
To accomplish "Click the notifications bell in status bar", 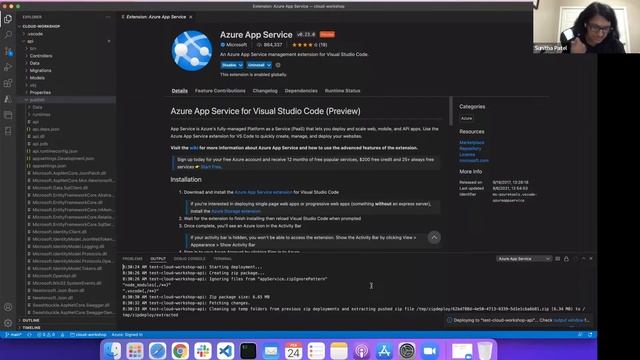I will tap(590, 335).
